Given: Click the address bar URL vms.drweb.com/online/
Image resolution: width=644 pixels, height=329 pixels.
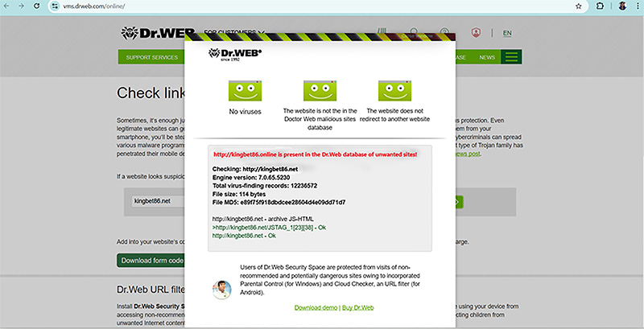Looking at the screenshot, I should click(x=94, y=6).
